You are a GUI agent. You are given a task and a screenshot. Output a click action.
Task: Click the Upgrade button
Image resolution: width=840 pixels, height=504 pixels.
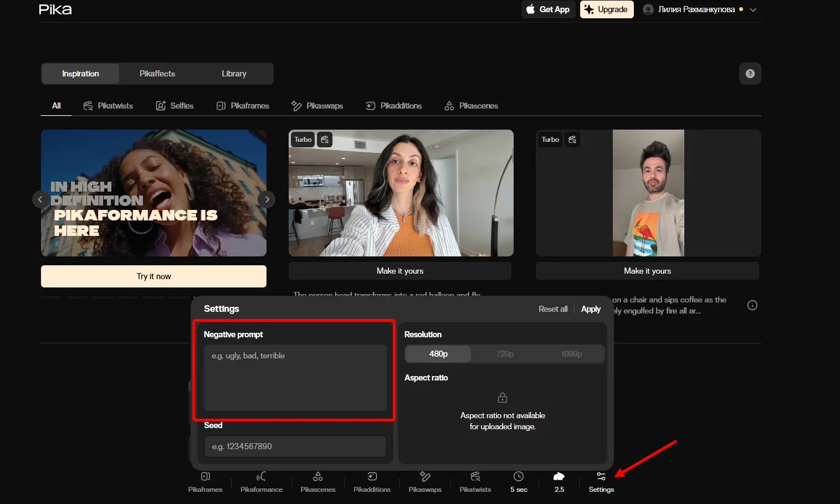[607, 9]
